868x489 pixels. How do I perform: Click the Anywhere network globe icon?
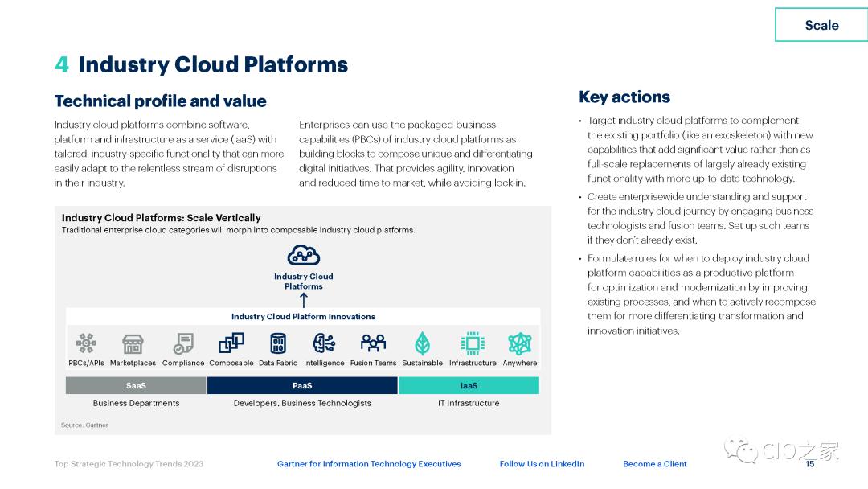[520, 344]
